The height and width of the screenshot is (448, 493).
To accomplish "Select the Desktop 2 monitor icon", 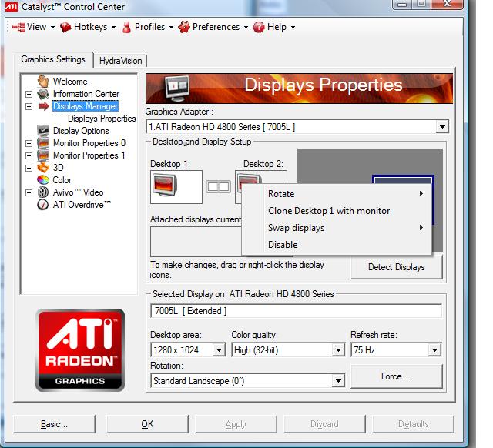I will [250, 179].
